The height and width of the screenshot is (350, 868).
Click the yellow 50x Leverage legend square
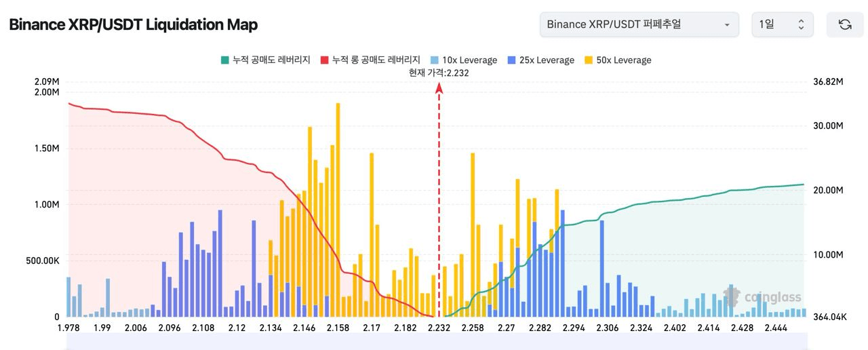point(588,60)
